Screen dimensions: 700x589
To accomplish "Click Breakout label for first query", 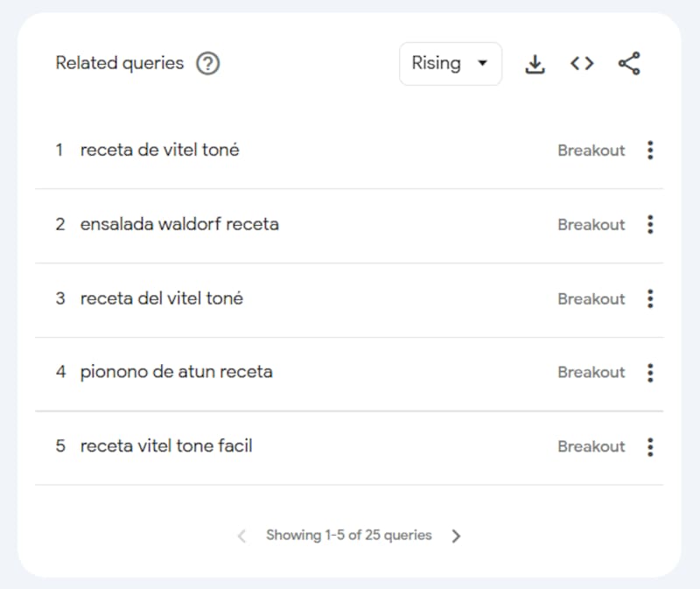I will 591,151.
